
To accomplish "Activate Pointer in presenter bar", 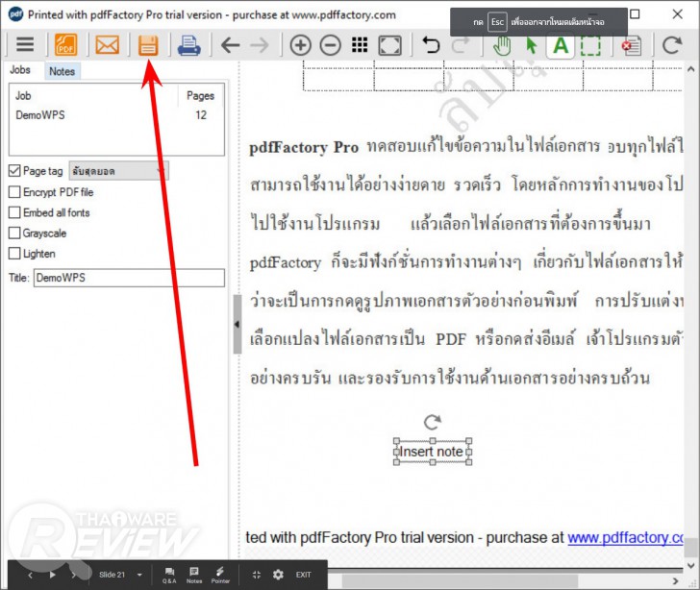I will tap(220, 576).
